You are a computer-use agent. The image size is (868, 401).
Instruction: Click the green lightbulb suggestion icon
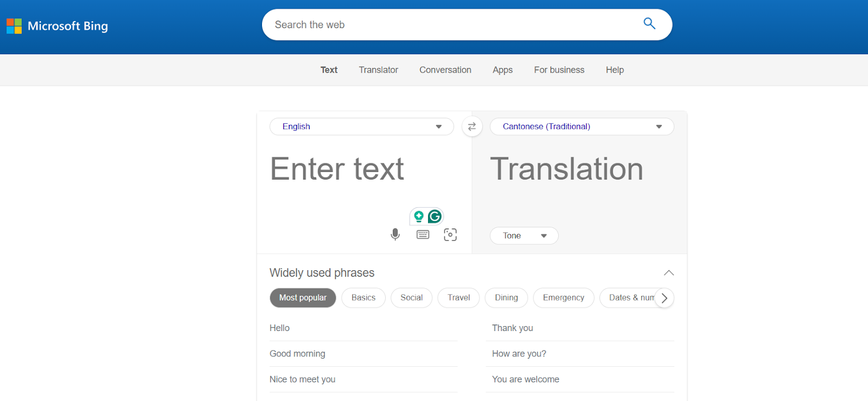(x=419, y=217)
